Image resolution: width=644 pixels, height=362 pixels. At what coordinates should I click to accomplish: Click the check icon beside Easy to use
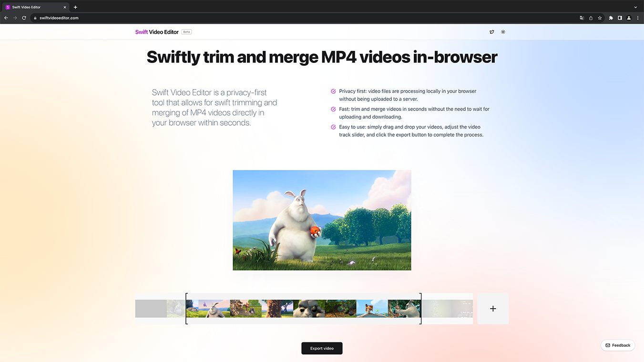tap(333, 127)
